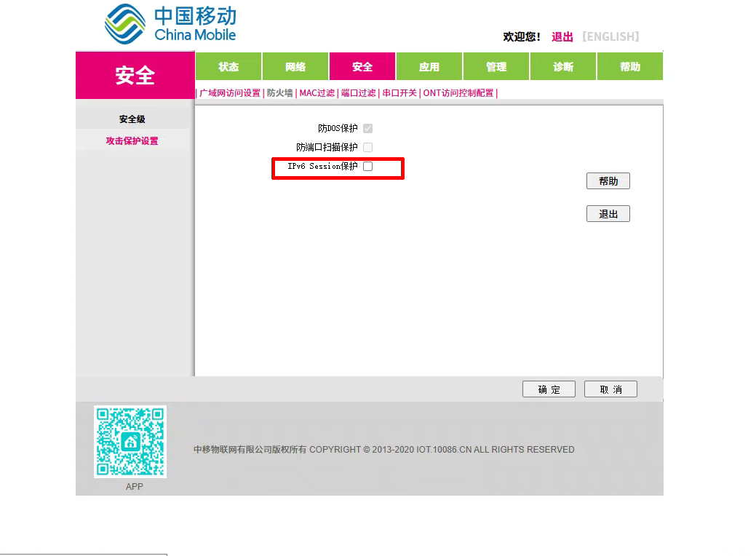Enable the 防端口扫描保护 checkbox
Viewport: 756px width, 556px height.
click(x=367, y=148)
